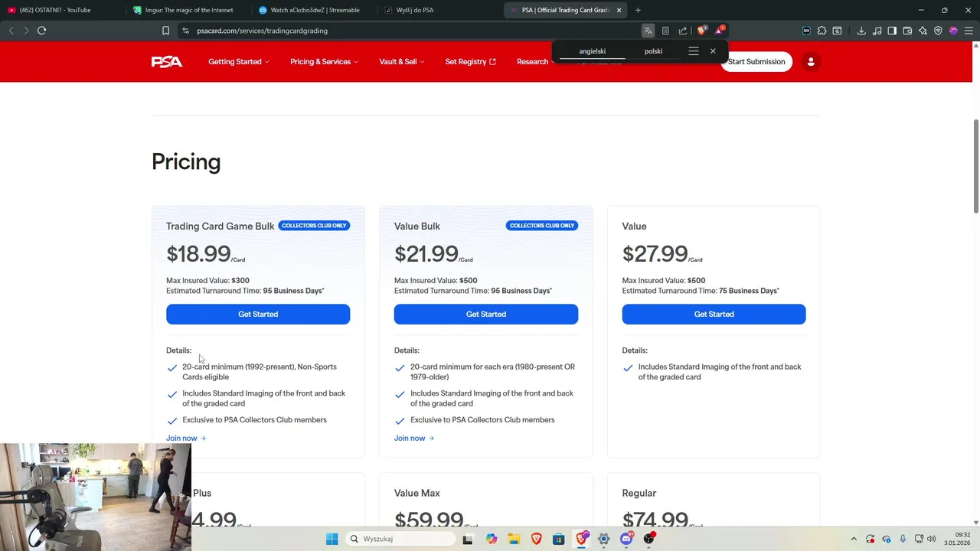The width and height of the screenshot is (980, 551).
Task: Expand Vault & Sell dropdown
Action: click(402, 62)
